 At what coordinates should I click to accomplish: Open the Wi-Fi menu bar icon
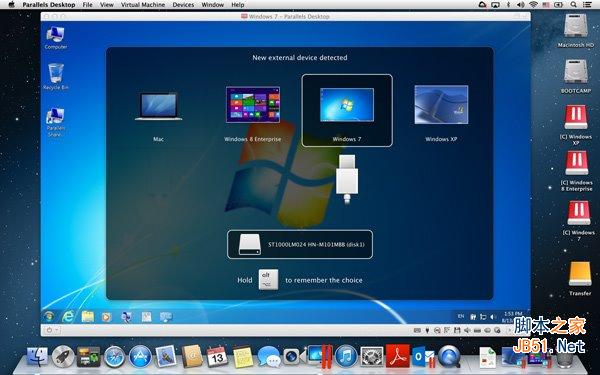pos(533,5)
